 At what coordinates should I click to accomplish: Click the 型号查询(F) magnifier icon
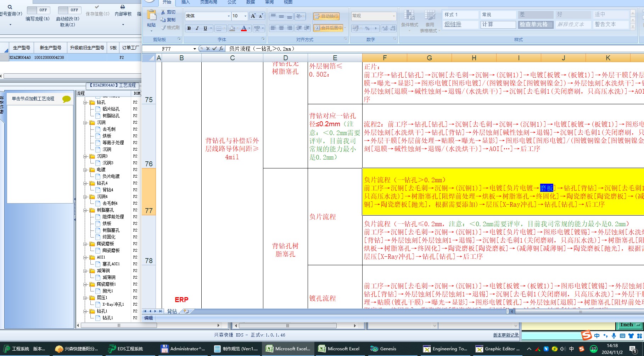10,7
